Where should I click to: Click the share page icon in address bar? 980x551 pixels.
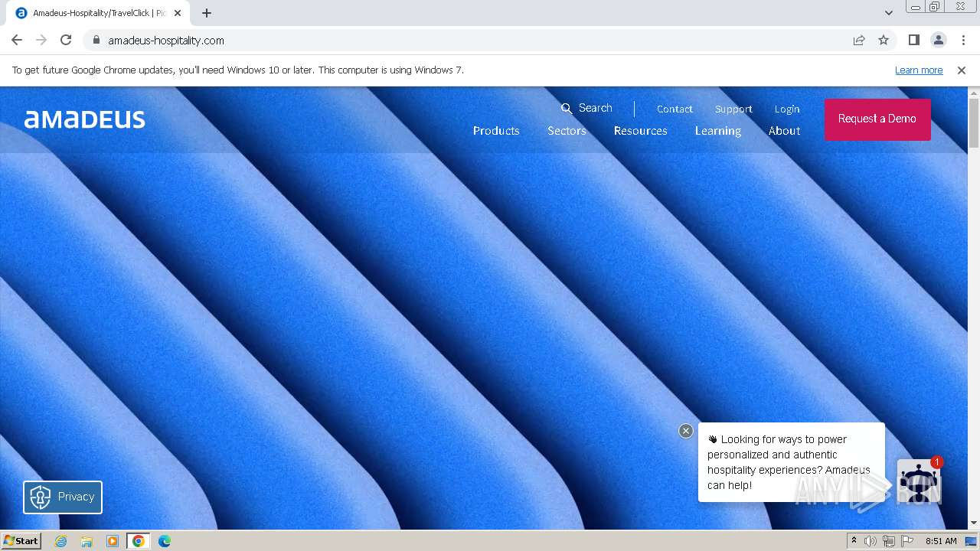pyautogui.click(x=859, y=40)
